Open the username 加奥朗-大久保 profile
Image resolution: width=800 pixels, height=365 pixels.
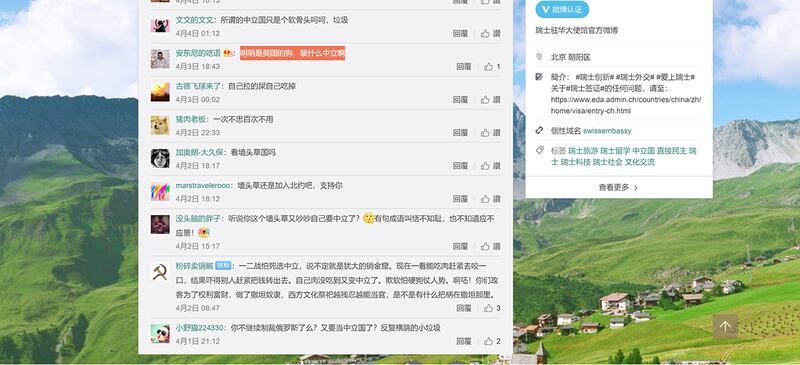click(x=199, y=153)
